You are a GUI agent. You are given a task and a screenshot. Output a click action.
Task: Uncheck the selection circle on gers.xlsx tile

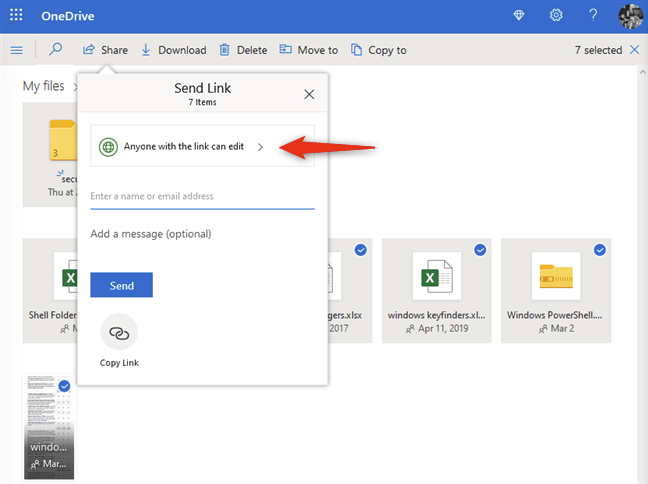361,250
